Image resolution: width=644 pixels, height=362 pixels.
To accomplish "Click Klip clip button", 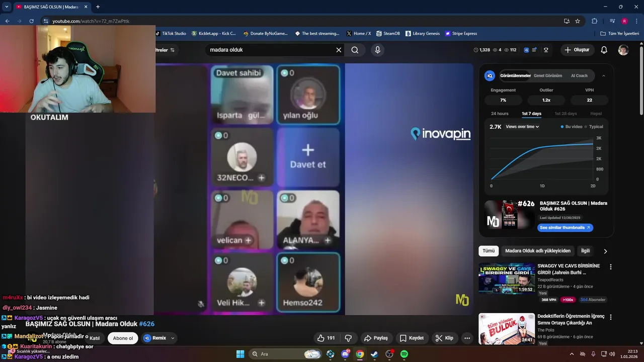I will pyautogui.click(x=444, y=338).
